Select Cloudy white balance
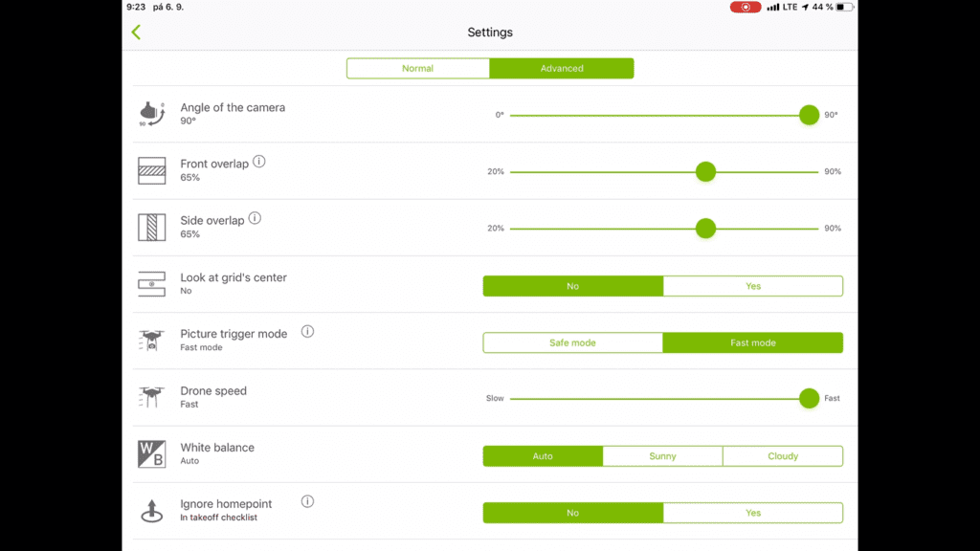980x551 pixels. (783, 456)
